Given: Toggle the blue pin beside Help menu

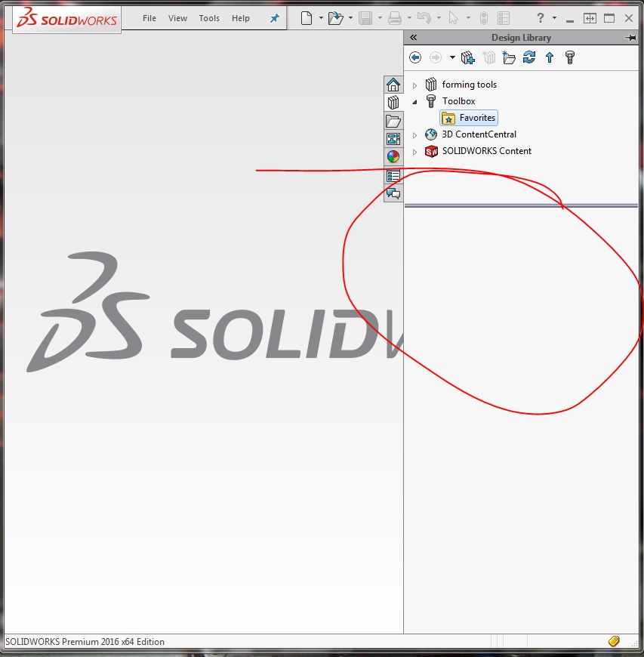Looking at the screenshot, I should point(275,18).
